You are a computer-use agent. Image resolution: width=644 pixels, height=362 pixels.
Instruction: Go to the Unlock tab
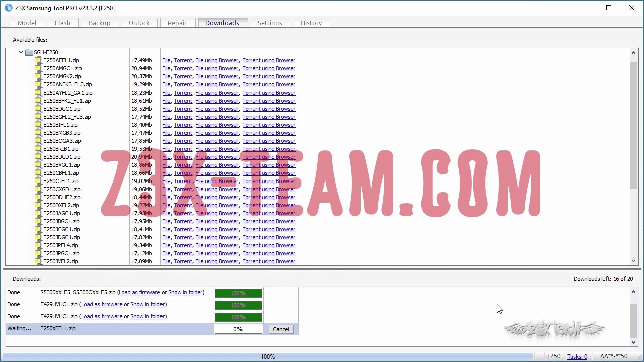[139, 23]
